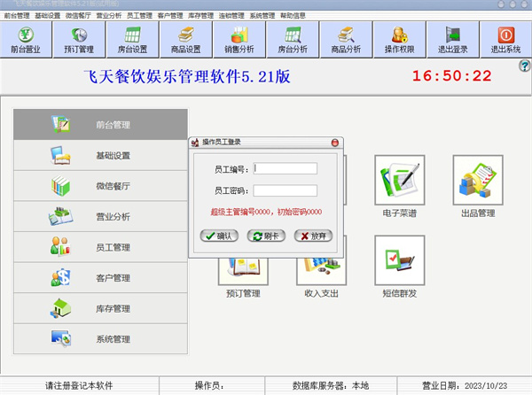Open 营业分析 menu in menu bar
This screenshot has width=532, height=395.
pos(109,16)
